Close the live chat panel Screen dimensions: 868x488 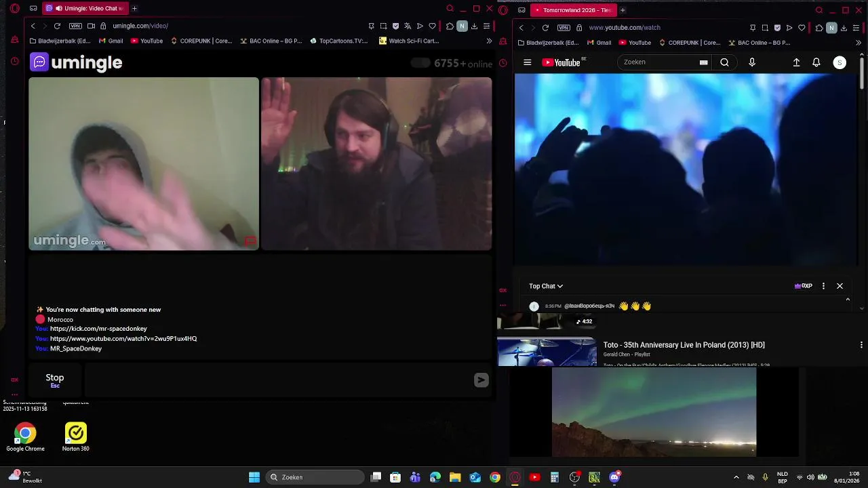[840, 286]
